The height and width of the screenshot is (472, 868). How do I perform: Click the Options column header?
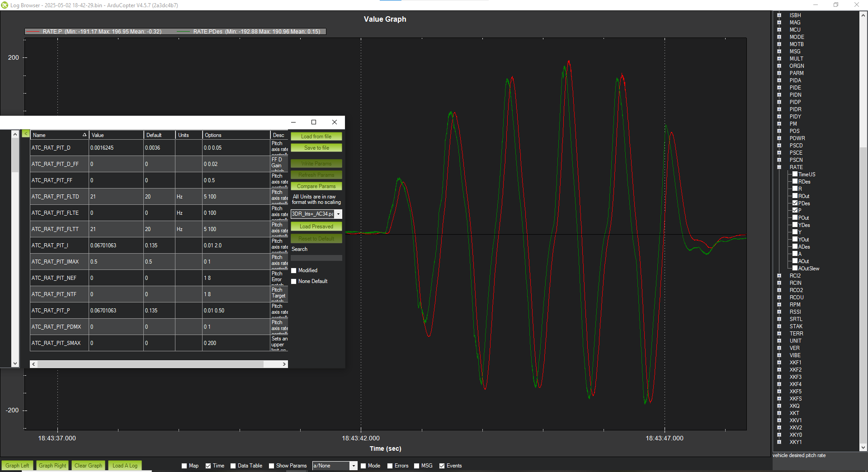[236, 135]
